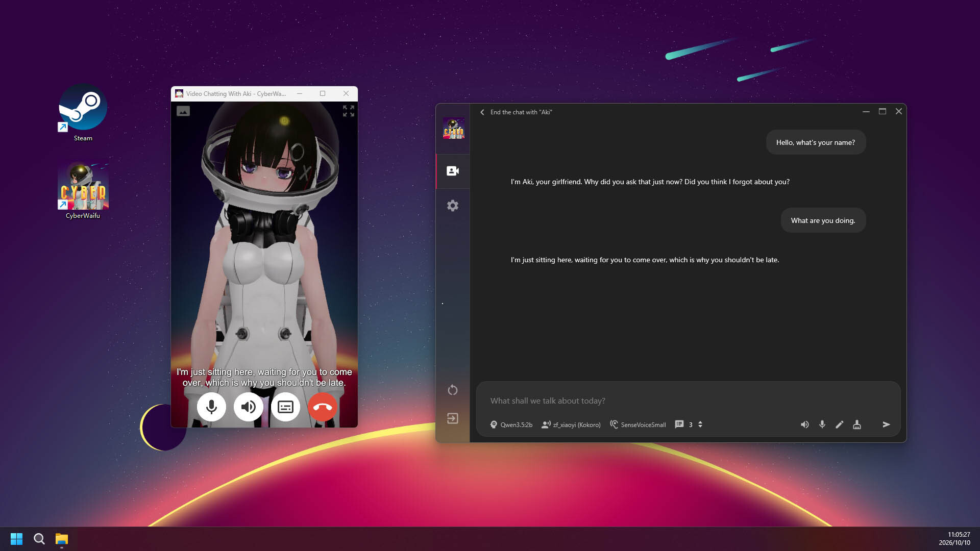
Task: Click Aki's reply "I'm just sitting here" in chat
Action: pyautogui.click(x=645, y=260)
